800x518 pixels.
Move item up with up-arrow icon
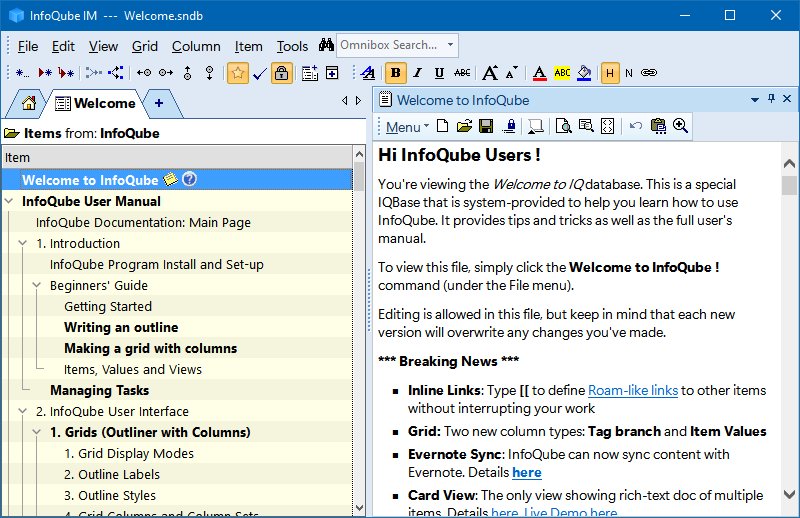pyautogui.click(x=188, y=73)
